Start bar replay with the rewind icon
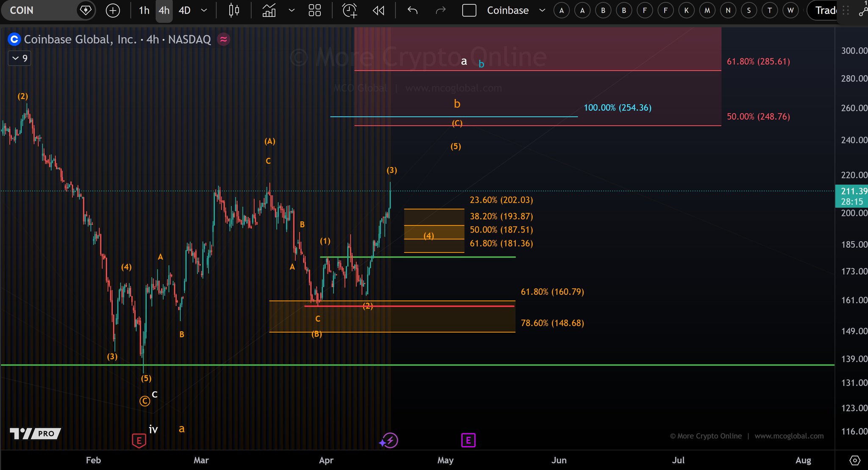 (x=378, y=11)
